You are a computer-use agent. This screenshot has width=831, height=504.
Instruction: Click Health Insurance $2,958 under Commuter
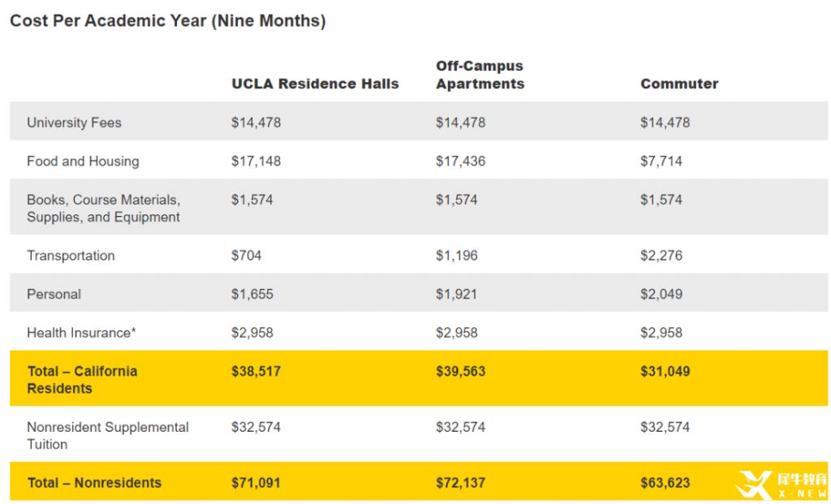661,332
